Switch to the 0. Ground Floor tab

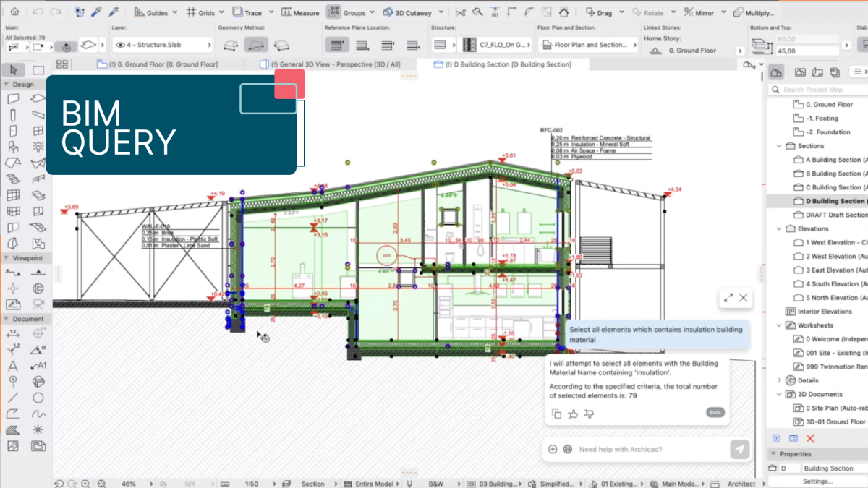tap(158, 64)
